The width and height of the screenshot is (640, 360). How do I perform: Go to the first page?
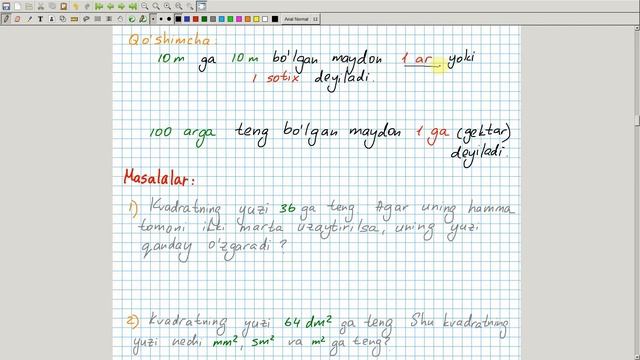(99, 6)
